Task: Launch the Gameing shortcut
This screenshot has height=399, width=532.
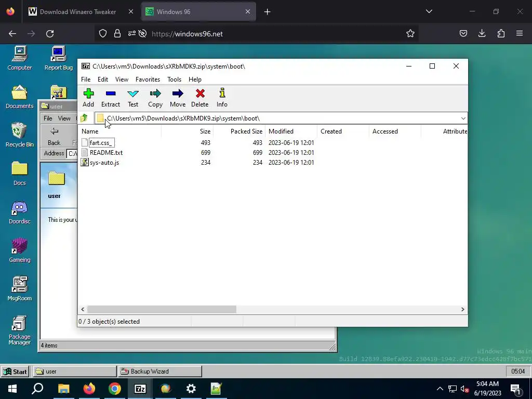Action: click(x=19, y=250)
